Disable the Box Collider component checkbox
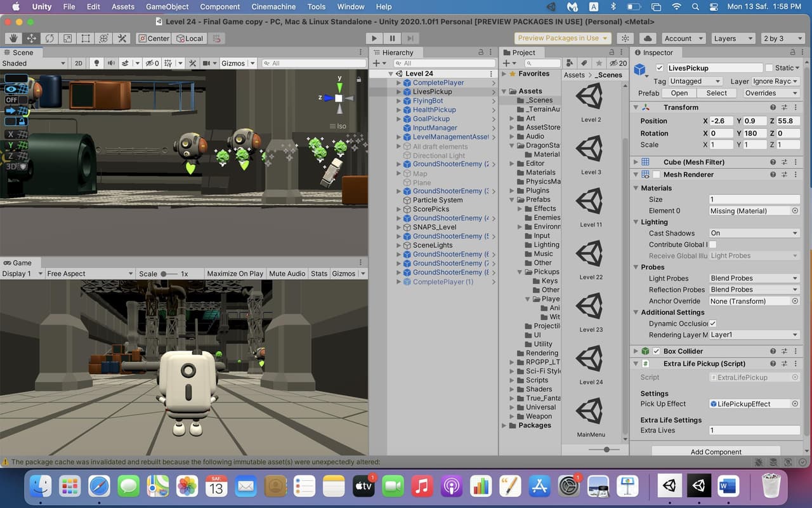The image size is (812, 508). pos(657,351)
